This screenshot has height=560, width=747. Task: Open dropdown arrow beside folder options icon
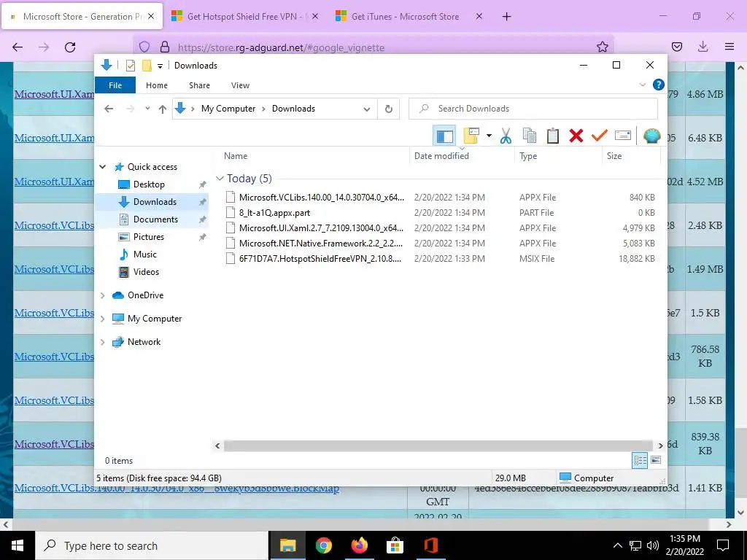coord(489,136)
